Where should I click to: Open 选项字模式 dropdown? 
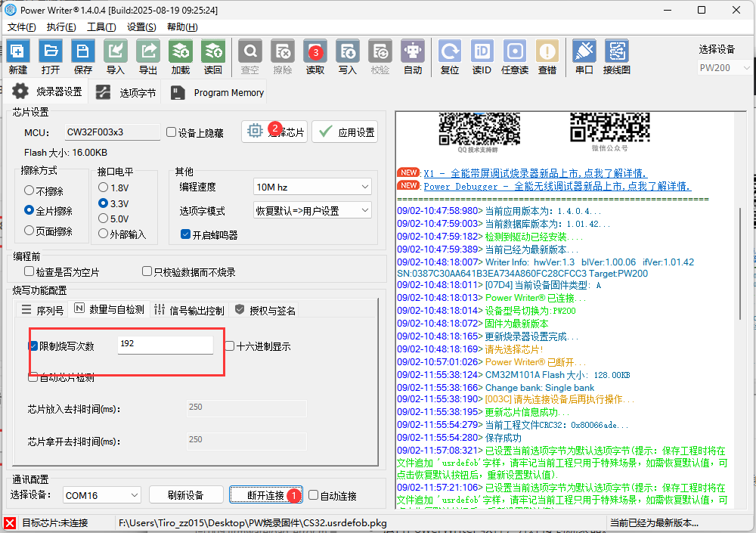tap(312, 210)
